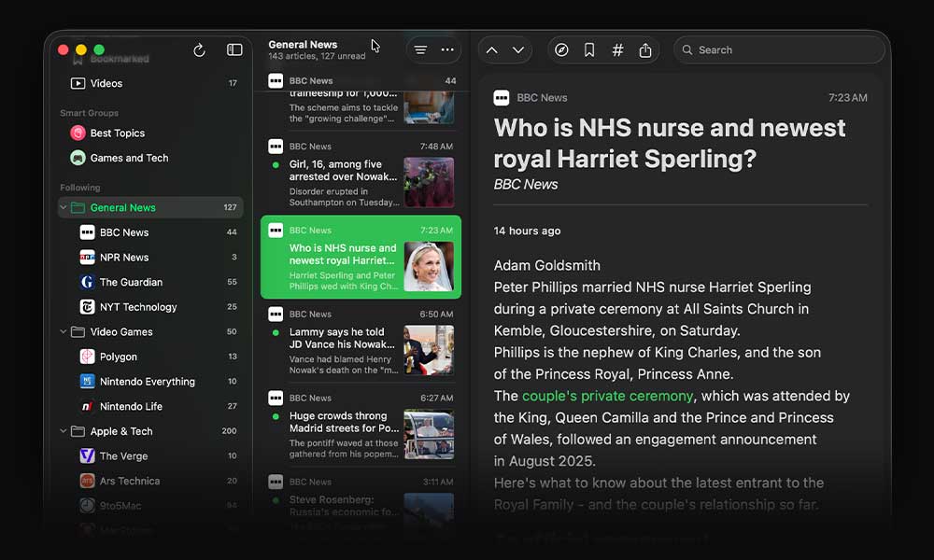Select the Apple & Tech folder row
934x560 pixels.
[x=150, y=431]
